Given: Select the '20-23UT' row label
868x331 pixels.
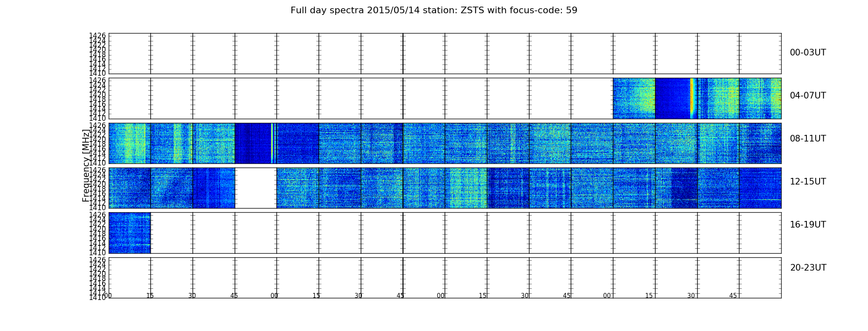Looking at the screenshot, I should coord(808,268).
